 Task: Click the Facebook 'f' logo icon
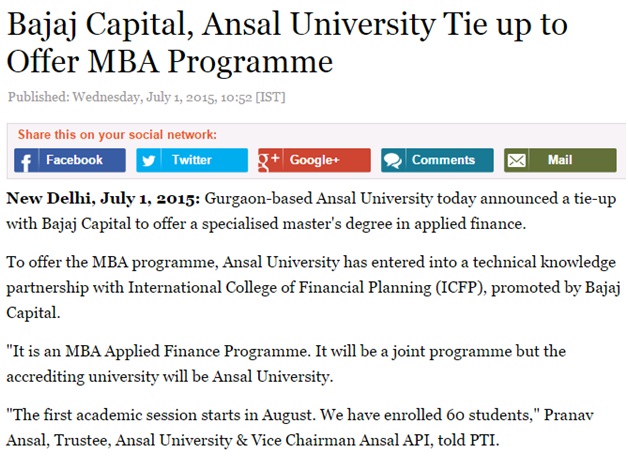tap(26, 161)
